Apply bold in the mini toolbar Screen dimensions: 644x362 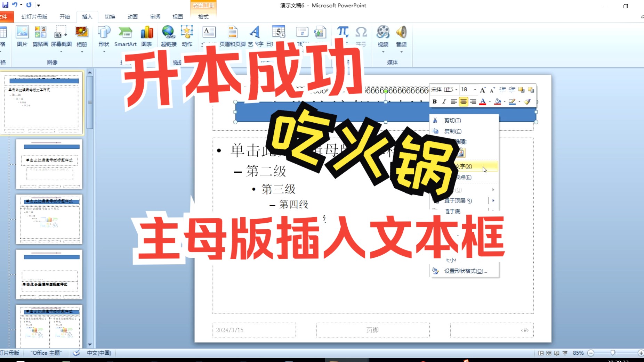(x=434, y=101)
